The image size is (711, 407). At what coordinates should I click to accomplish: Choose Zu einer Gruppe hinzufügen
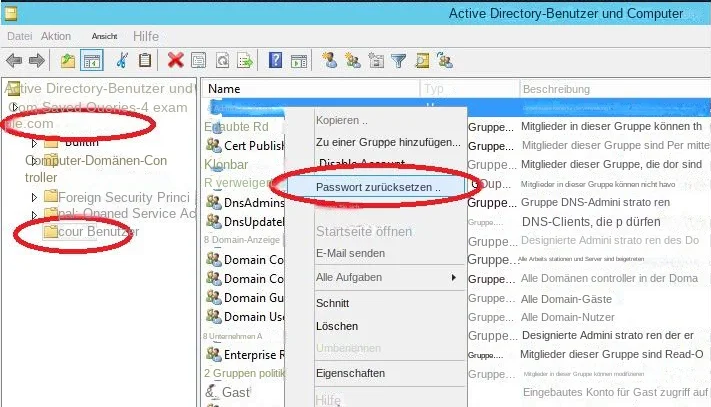388,142
